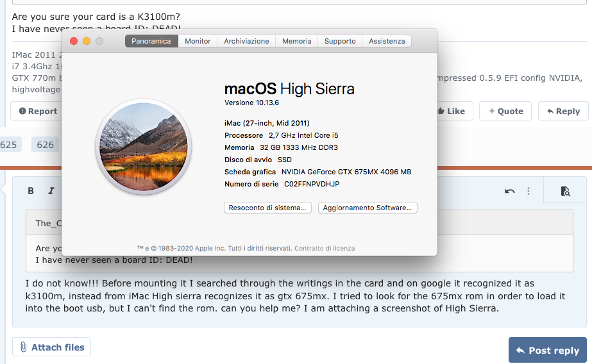
Task: Click the quoted 'I have never seen a board ID: DEAD!' text
Action: [x=114, y=260]
